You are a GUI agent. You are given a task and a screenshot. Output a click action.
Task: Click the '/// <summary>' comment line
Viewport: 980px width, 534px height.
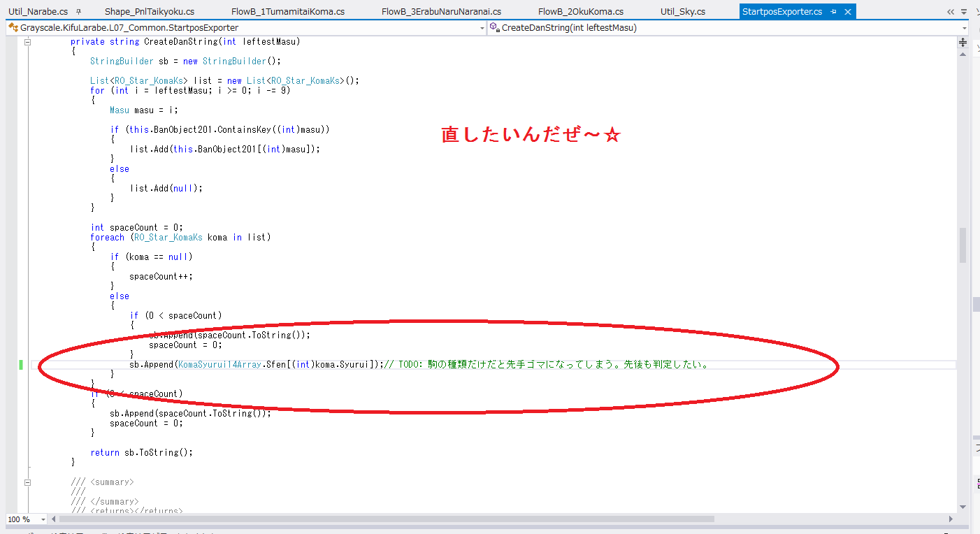(102, 482)
